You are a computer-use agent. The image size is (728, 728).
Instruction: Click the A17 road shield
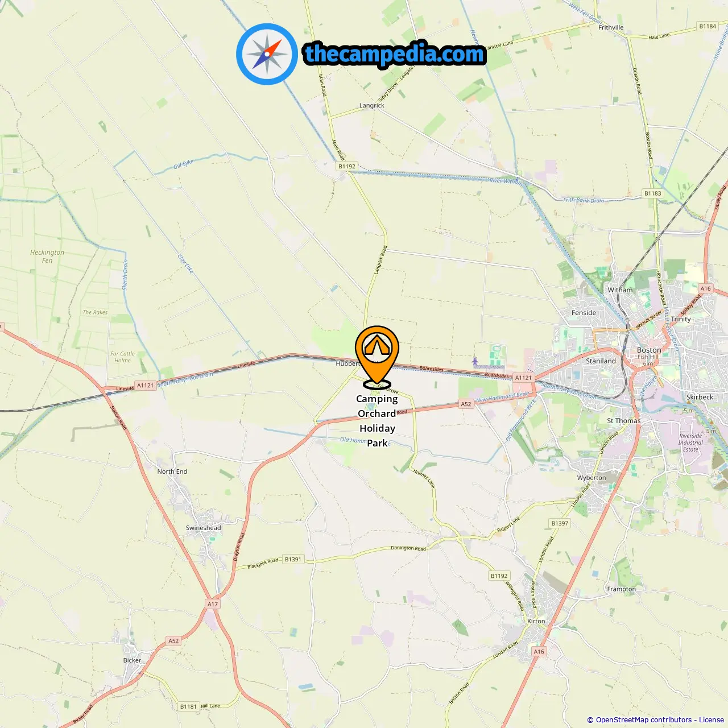(x=213, y=604)
